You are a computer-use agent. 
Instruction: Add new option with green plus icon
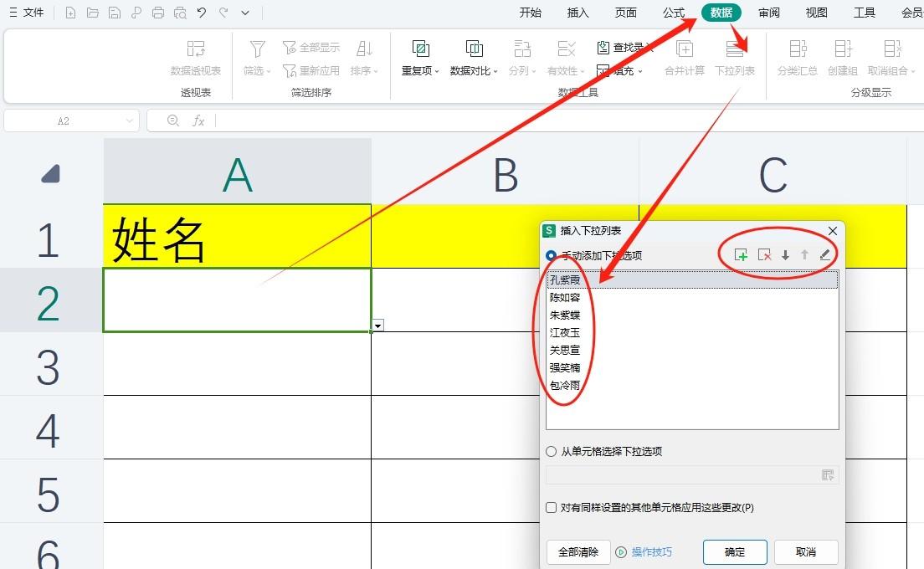(x=741, y=255)
